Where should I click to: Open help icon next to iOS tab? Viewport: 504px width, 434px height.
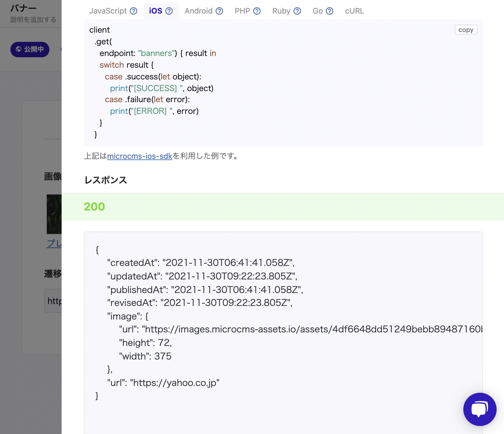pyautogui.click(x=169, y=11)
